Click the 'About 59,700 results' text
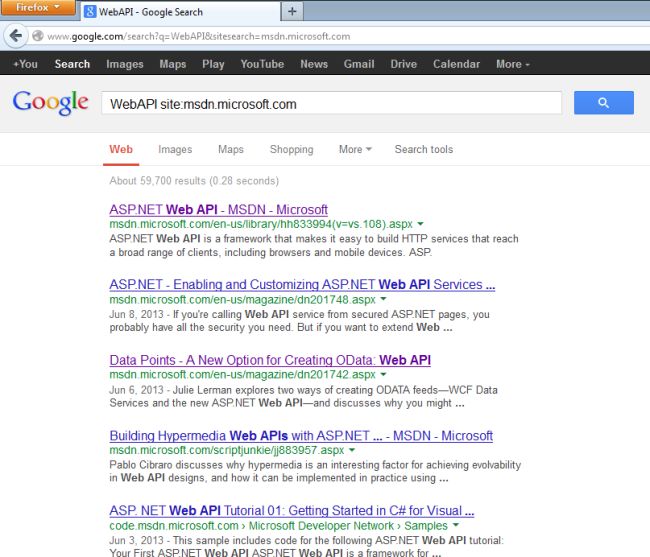Viewport: 650px width, 557px height. [x=194, y=181]
